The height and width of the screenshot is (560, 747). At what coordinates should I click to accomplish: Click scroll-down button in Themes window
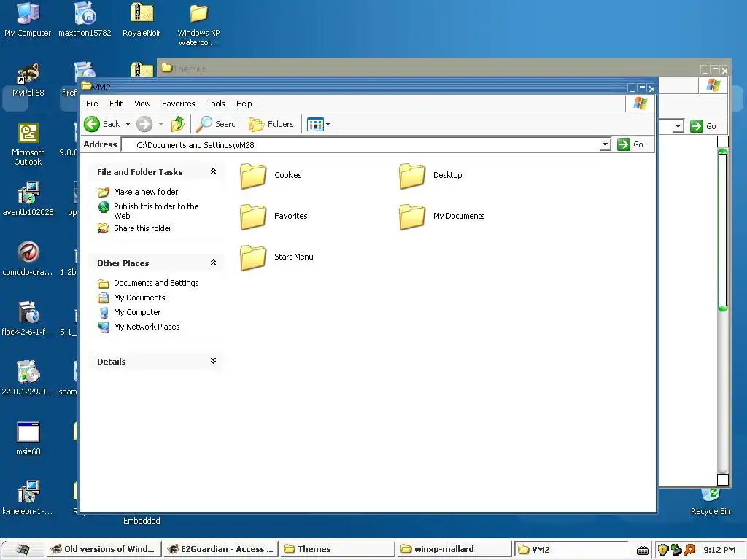[x=723, y=480]
